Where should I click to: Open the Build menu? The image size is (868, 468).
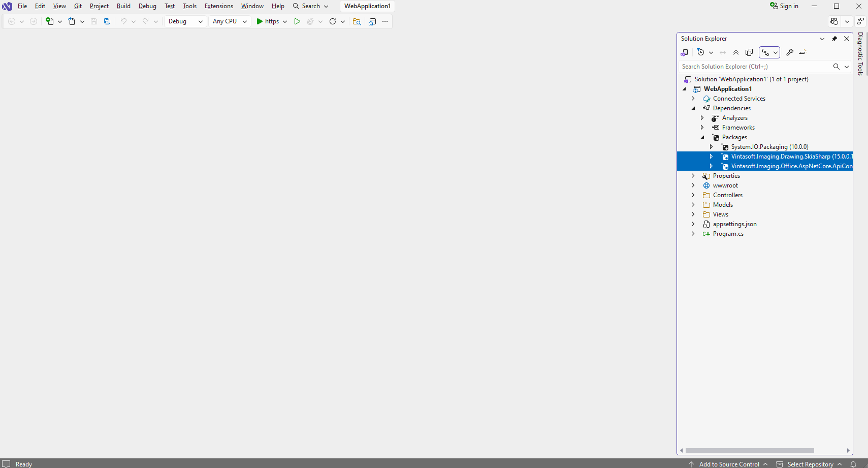click(x=123, y=6)
